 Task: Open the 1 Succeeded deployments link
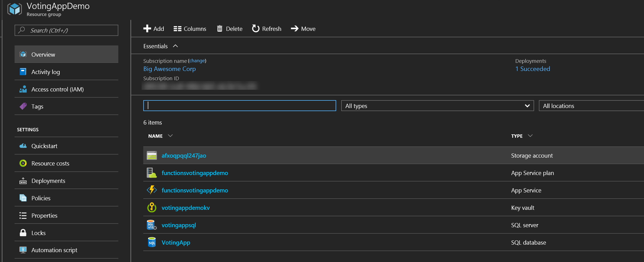[x=533, y=69]
